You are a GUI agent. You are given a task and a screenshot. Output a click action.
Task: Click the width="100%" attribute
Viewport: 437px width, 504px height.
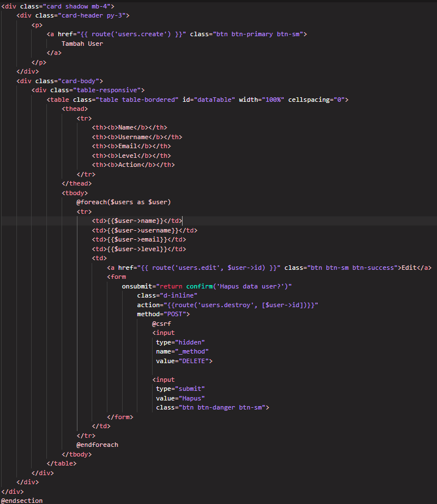[x=262, y=100]
